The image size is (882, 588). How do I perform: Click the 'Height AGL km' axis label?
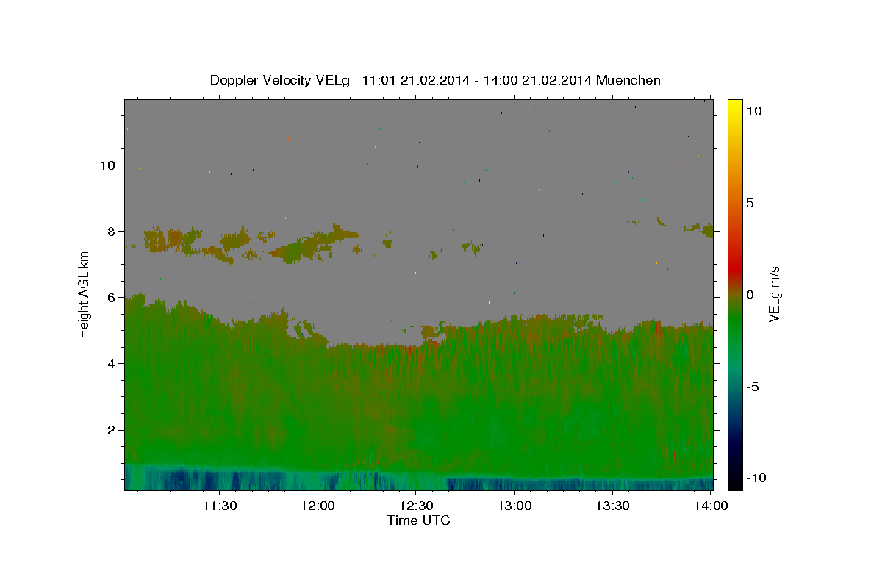click(x=84, y=294)
